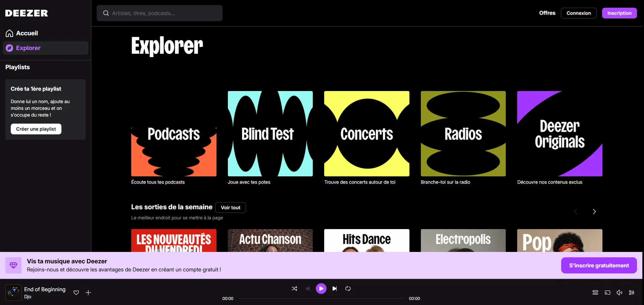Viewport: 644px width, 305px height.
Task: Click the magnifying glass in the search bar
Action: pyautogui.click(x=106, y=13)
